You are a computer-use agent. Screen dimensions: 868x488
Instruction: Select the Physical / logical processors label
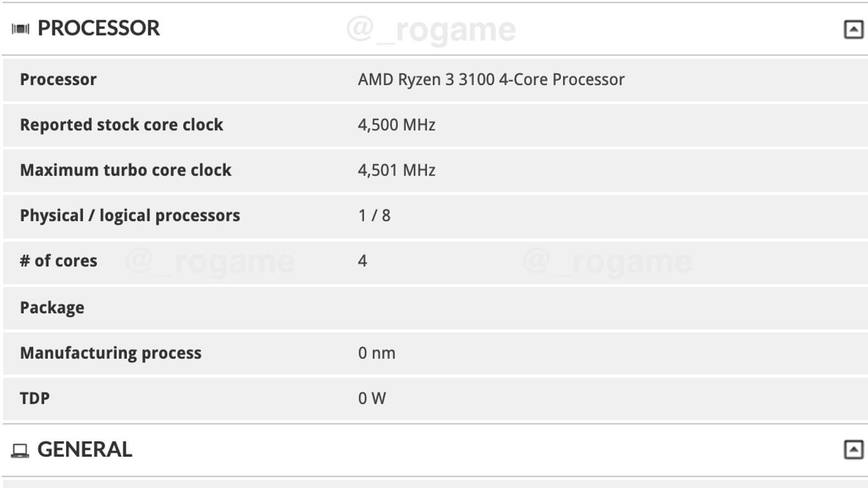[130, 215]
